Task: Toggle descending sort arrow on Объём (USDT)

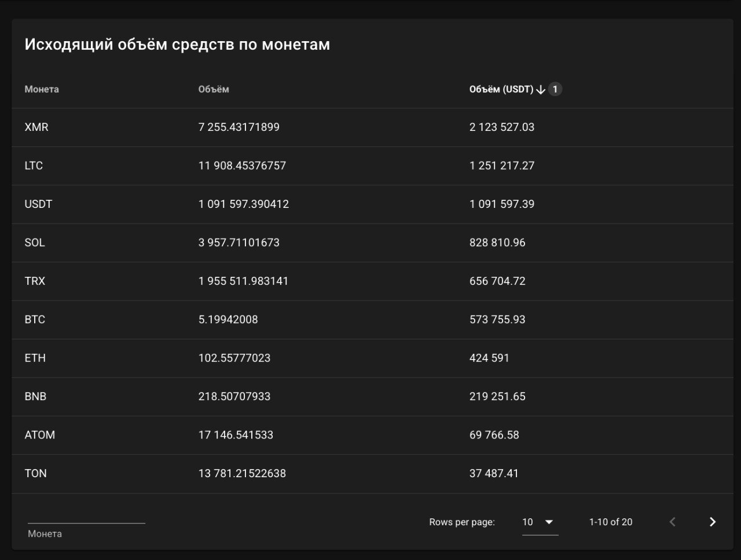Action: (x=541, y=89)
